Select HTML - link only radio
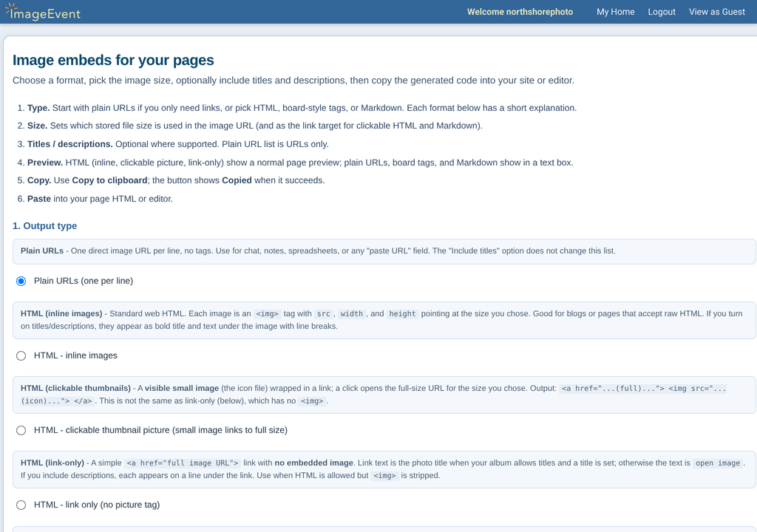Image resolution: width=757 pixels, height=532 pixels. click(21, 505)
